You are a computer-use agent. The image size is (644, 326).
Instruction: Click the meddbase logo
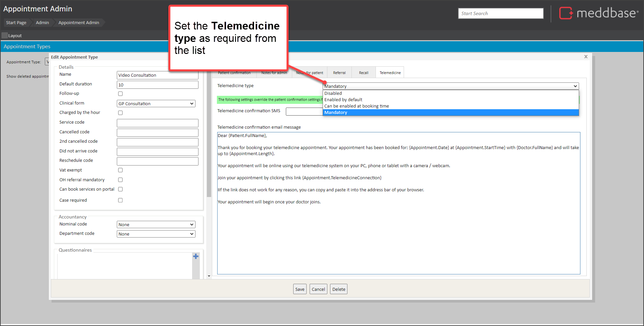(599, 13)
